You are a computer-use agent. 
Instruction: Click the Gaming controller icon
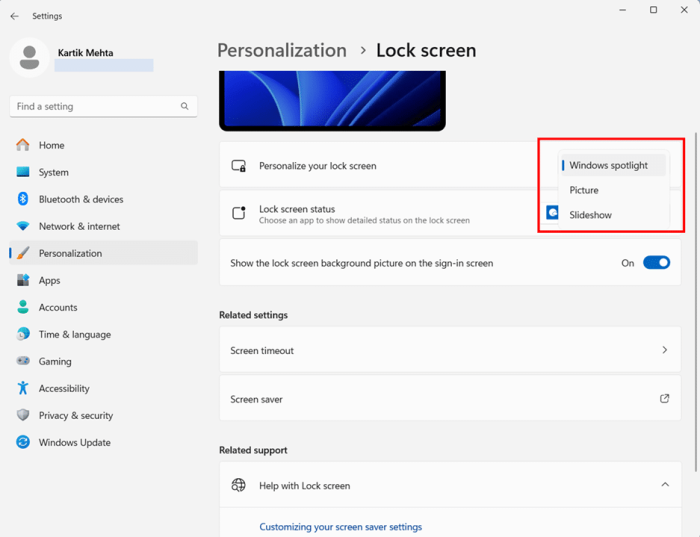(23, 361)
